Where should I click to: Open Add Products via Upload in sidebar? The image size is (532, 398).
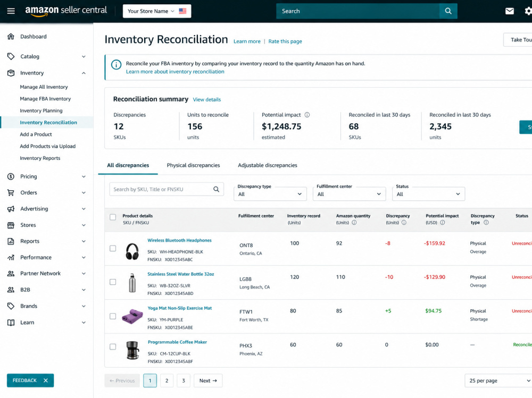coord(47,147)
